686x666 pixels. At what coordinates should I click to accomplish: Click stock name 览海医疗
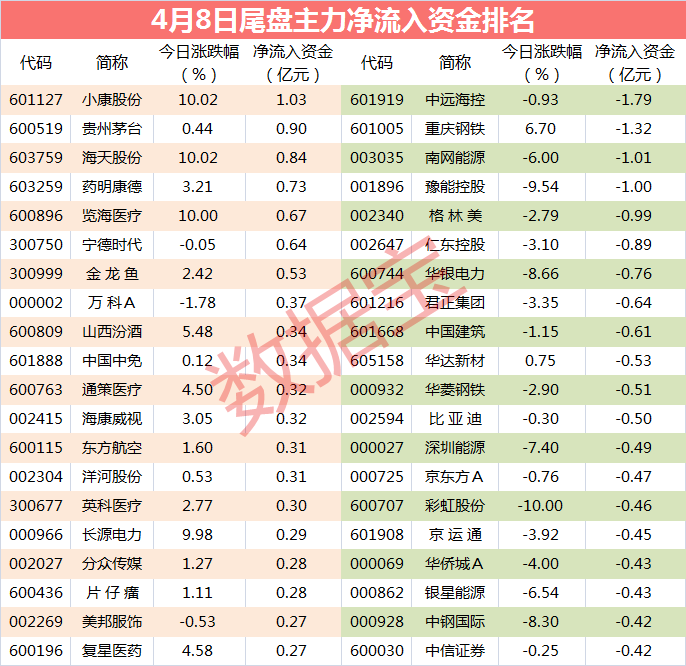tap(112, 216)
